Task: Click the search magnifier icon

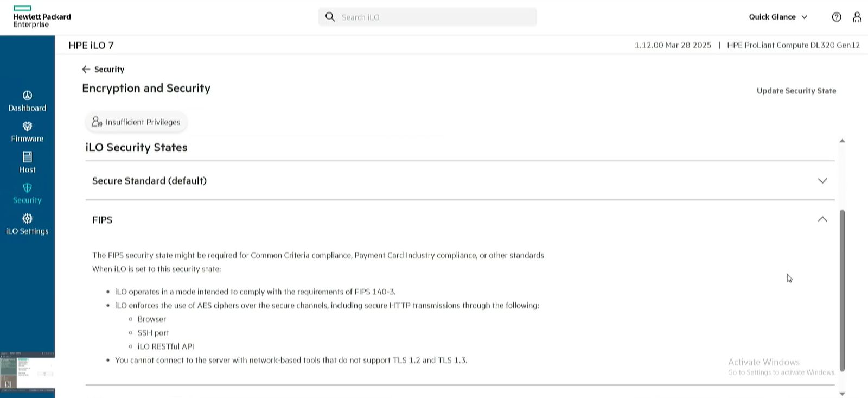Action: pyautogui.click(x=330, y=17)
